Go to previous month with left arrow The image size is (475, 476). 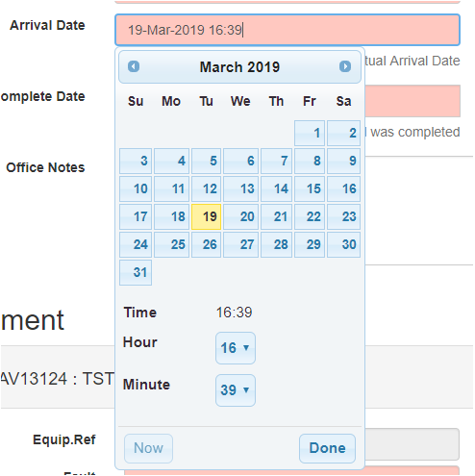[134, 66]
